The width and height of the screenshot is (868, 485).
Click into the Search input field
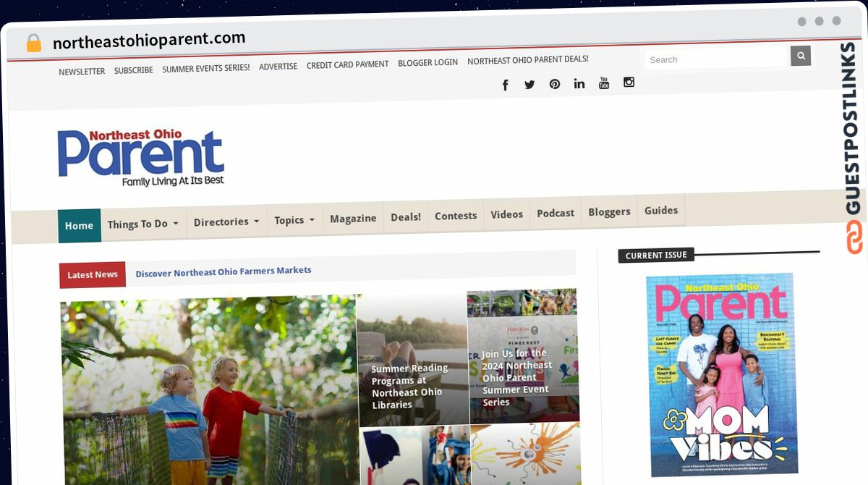click(x=716, y=59)
